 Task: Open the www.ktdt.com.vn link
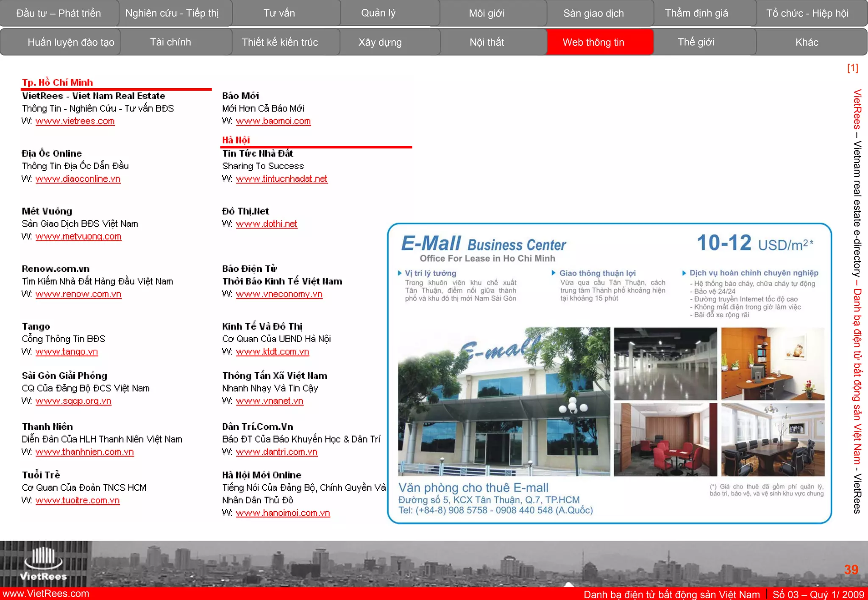273,352
